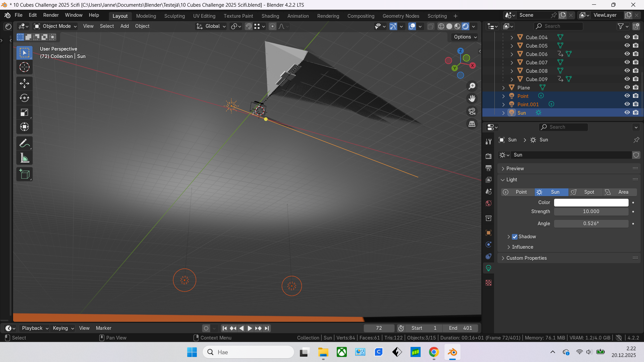Toggle X-ray mode
644x362 pixels.
(x=431, y=26)
